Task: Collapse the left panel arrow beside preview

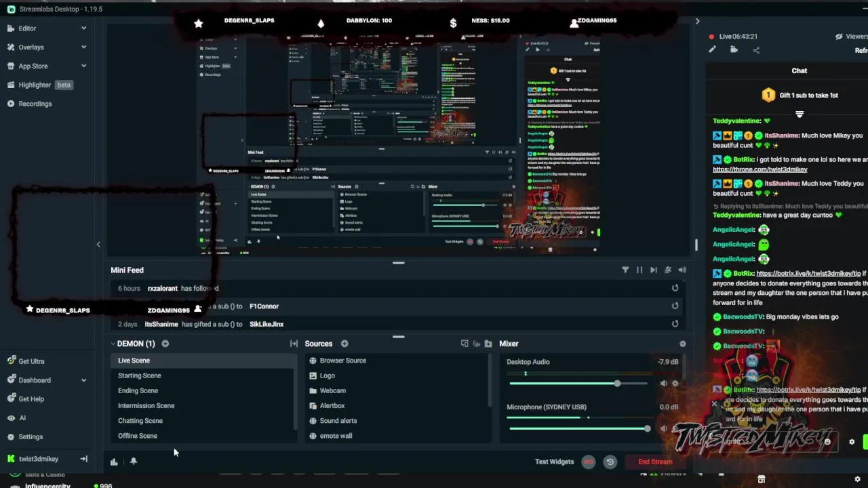Action: 98,245
